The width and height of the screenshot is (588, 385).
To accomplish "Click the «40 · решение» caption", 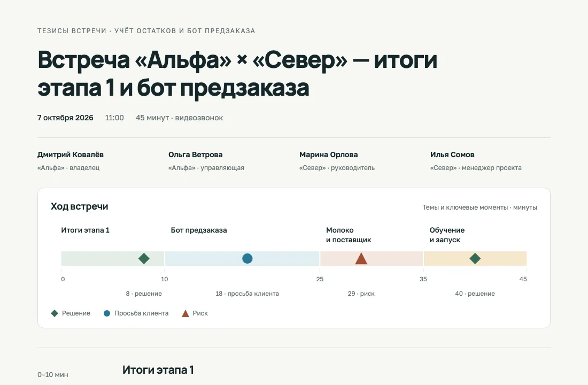I will 475,294.
